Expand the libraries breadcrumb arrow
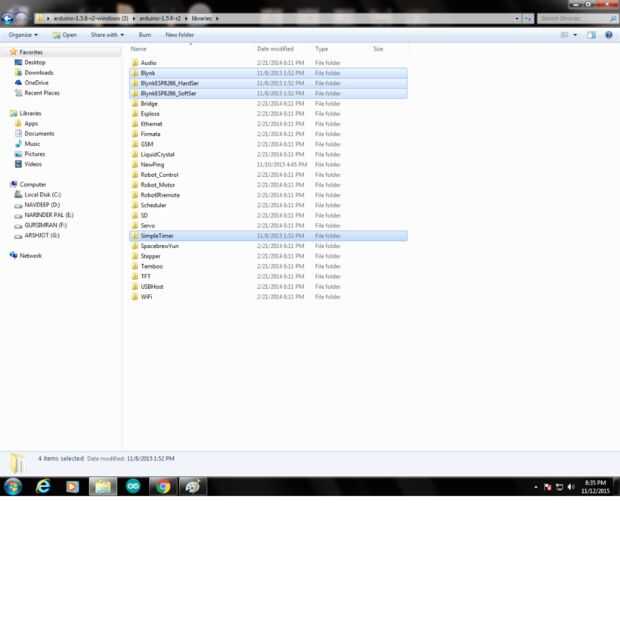The width and height of the screenshot is (620, 620). pyautogui.click(x=217, y=19)
